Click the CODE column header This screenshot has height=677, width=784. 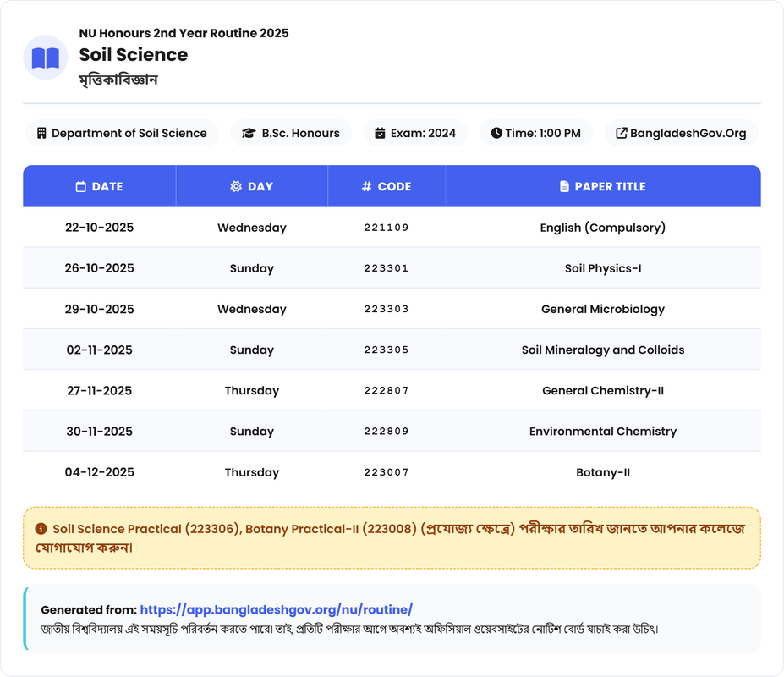click(387, 186)
